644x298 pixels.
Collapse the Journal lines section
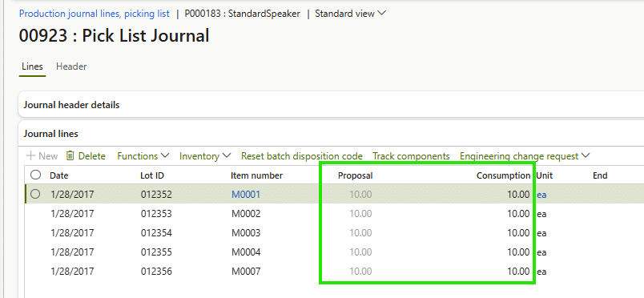click(51, 134)
